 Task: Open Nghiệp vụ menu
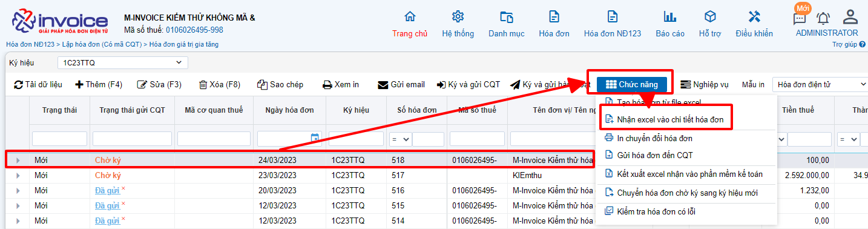coord(705,85)
